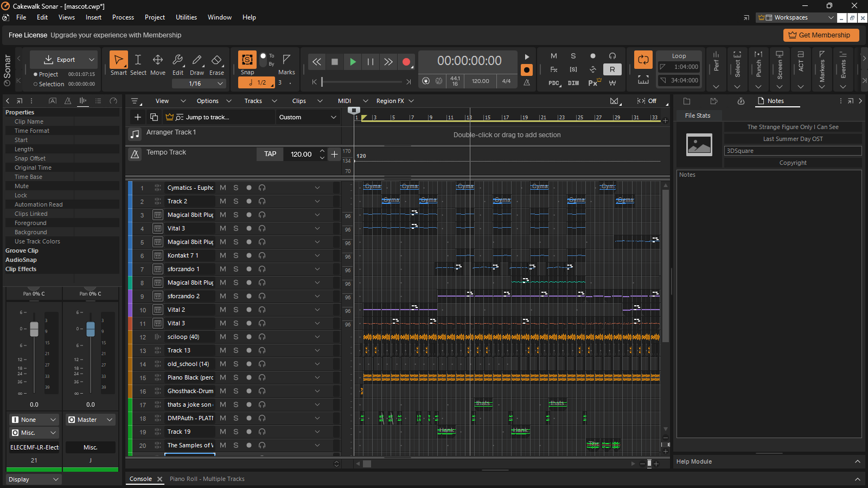Open the File menu
The height and width of the screenshot is (488, 868).
(x=21, y=17)
